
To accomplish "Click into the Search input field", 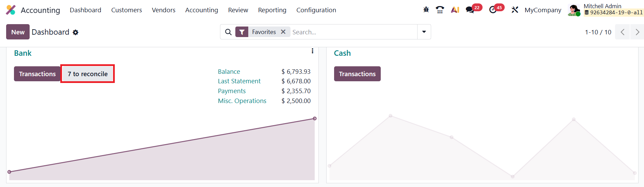I will click(x=352, y=32).
